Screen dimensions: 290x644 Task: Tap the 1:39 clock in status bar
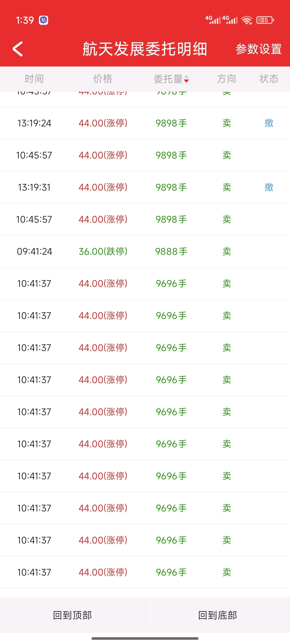25,20
